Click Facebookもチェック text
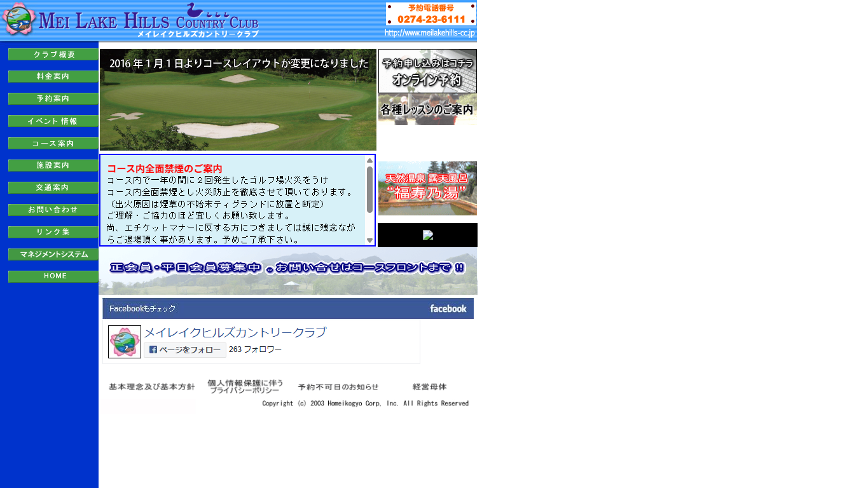868x488 pixels. 142,309
